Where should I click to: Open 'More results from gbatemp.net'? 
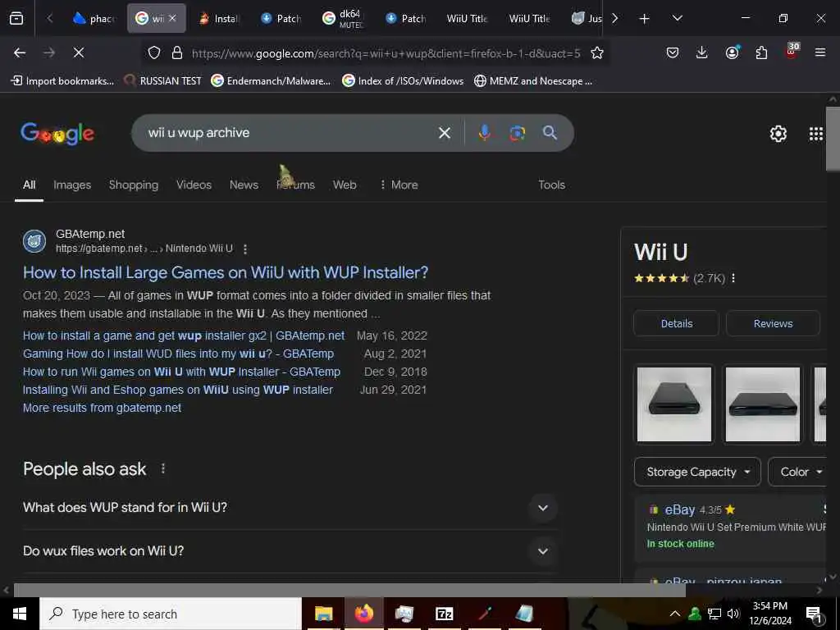(x=102, y=408)
